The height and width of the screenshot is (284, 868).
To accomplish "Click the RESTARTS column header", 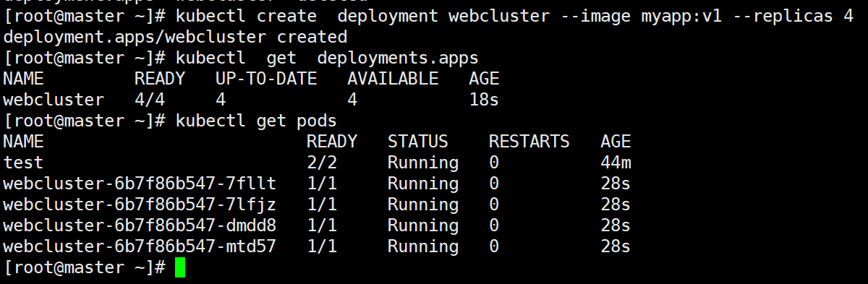I will tap(529, 142).
